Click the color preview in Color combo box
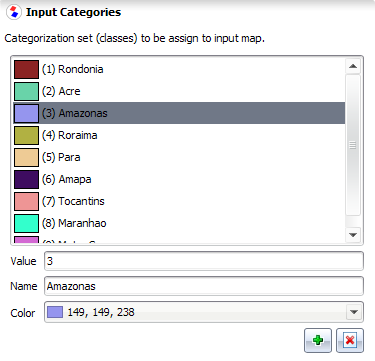Screen dimensions: 375x361 [55, 312]
